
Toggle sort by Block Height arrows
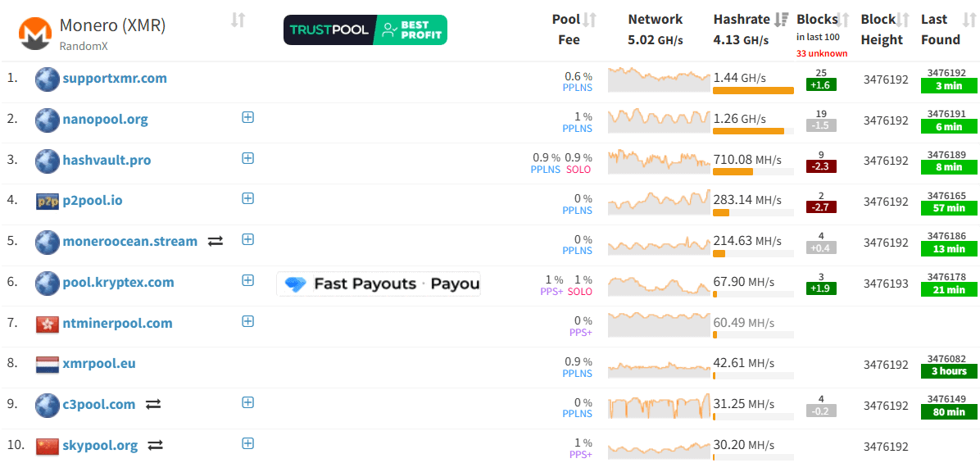pyautogui.click(x=903, y=20)
